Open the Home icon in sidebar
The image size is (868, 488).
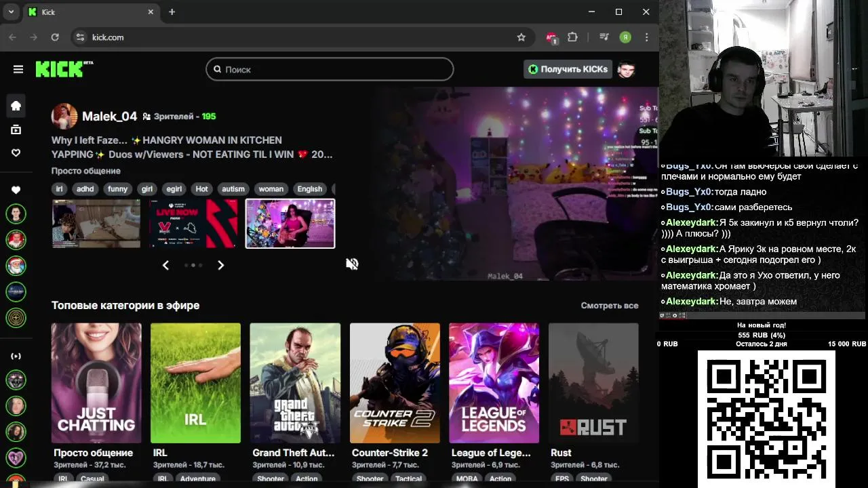pyautogui.click(x=16, y=106)
